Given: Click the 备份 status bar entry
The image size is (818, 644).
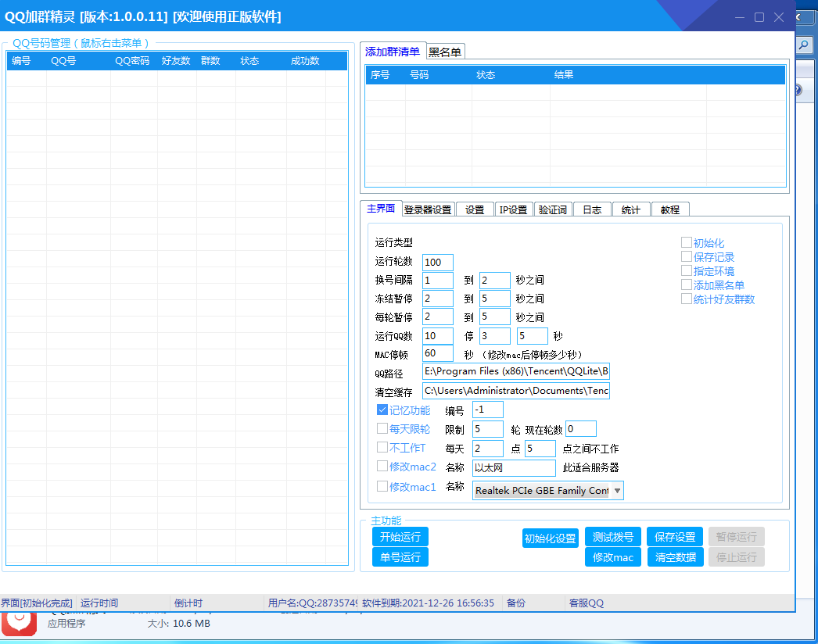Looking at the screenshot, I should pyautogui.click(x=516, y=603).
